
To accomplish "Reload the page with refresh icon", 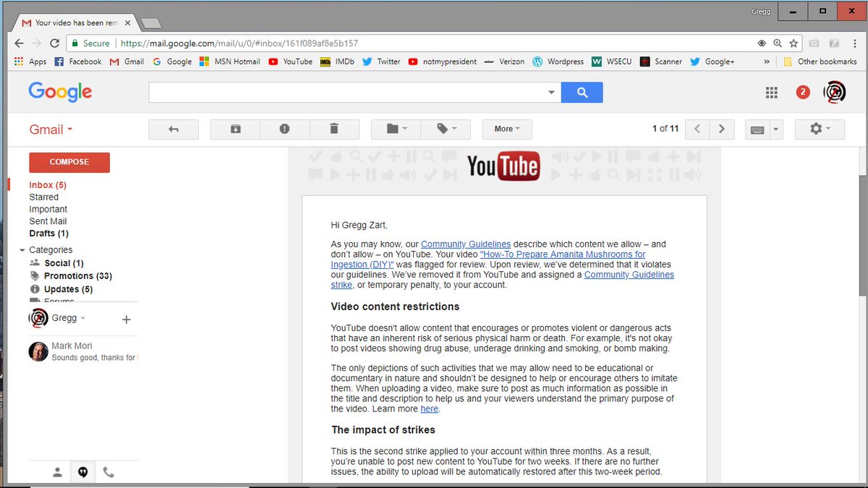I will pyautogui.click(x=54, y=43).
